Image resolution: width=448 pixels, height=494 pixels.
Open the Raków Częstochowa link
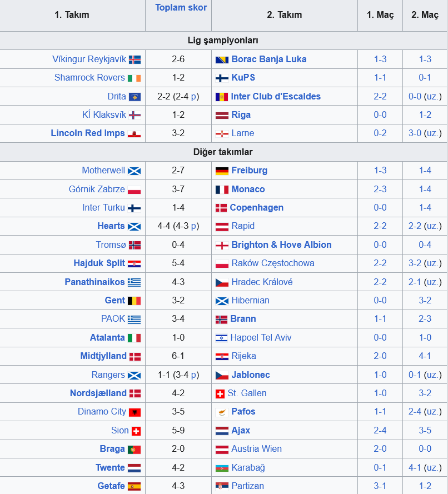pos(273,263)
